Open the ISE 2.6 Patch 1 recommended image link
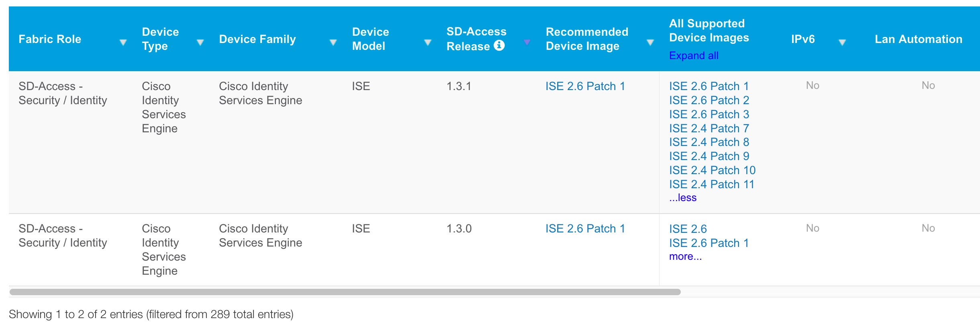The width and height of the screenshot is (980, 333). [x=585, y=86]
